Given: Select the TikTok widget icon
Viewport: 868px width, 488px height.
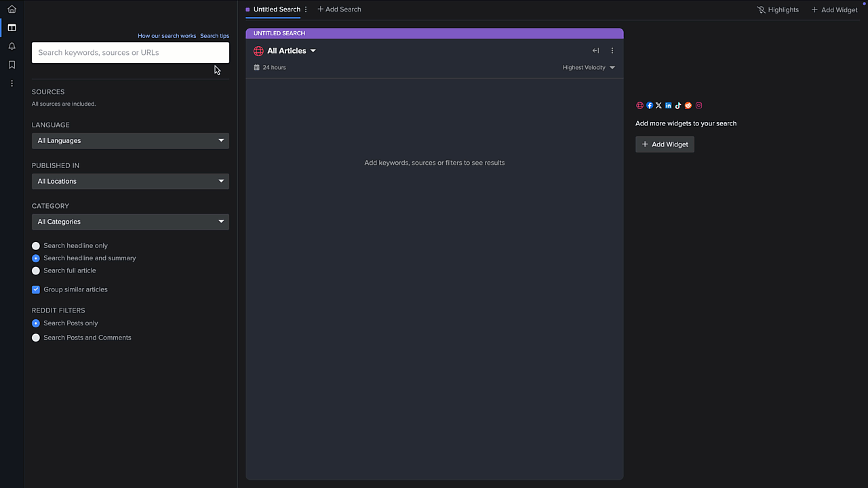Looking at the screenshot, I should click(x=678, y=105).
